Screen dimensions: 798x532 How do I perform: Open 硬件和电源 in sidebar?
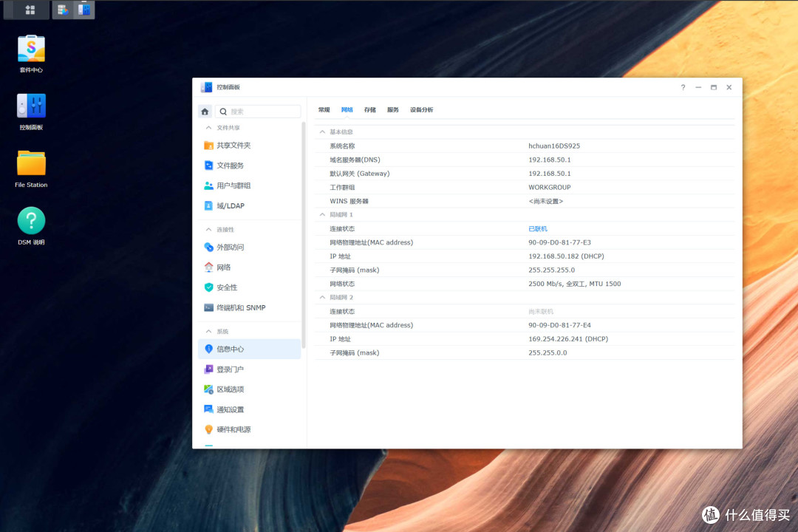click(250, 430)
